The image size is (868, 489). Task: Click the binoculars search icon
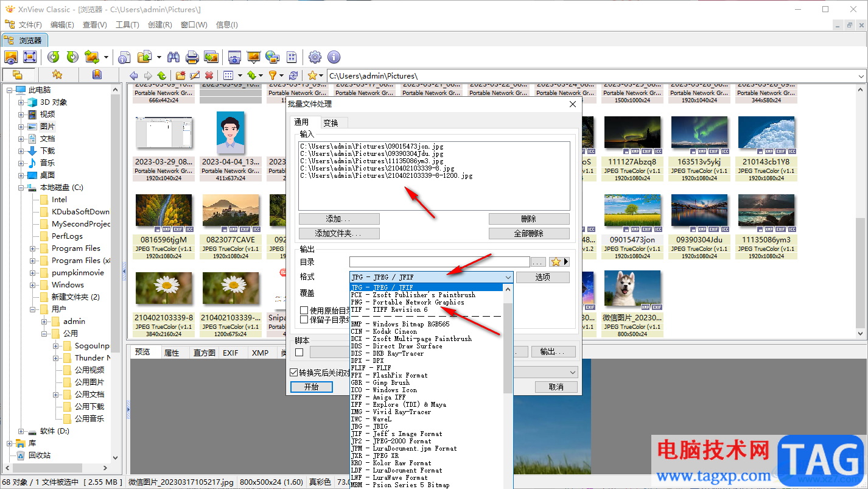click(173, 57)
